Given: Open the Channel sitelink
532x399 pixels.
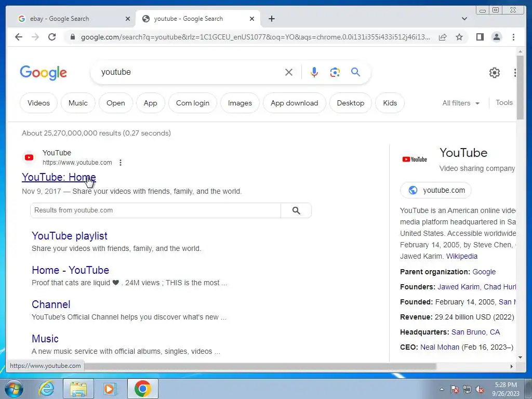Looking at the screenshot, I should click(x=51, y=304).
